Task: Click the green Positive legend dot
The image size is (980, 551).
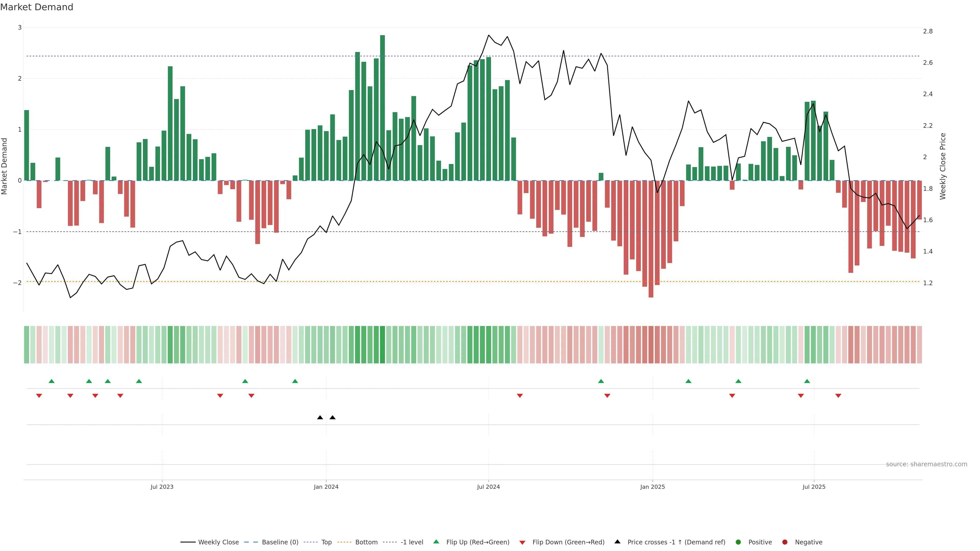Action: 738,542
